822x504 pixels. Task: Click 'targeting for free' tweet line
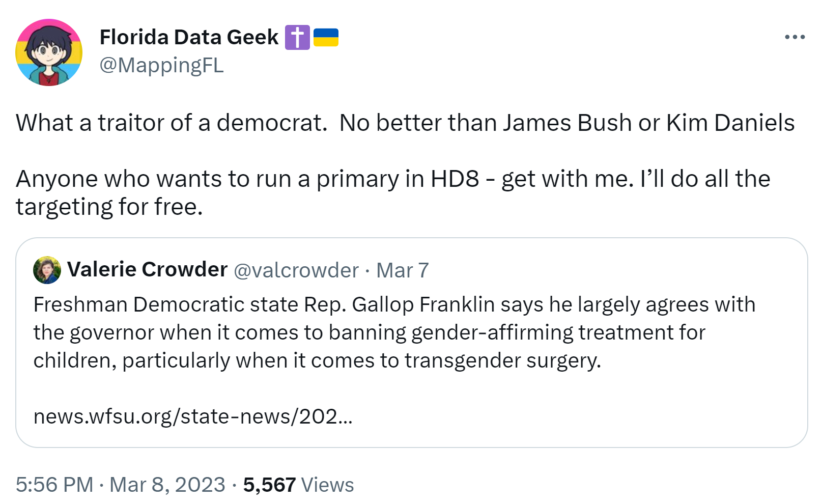point(109,207)
